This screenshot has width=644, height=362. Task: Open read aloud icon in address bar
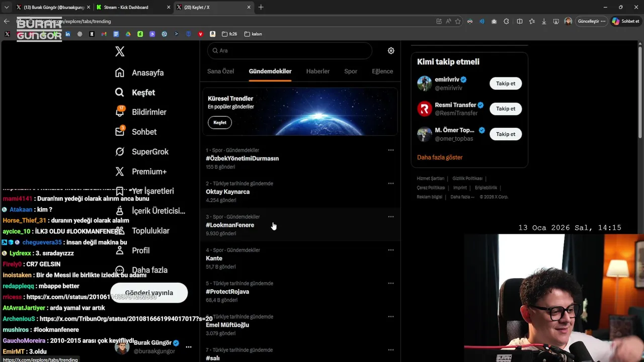[x=448, y=21]
